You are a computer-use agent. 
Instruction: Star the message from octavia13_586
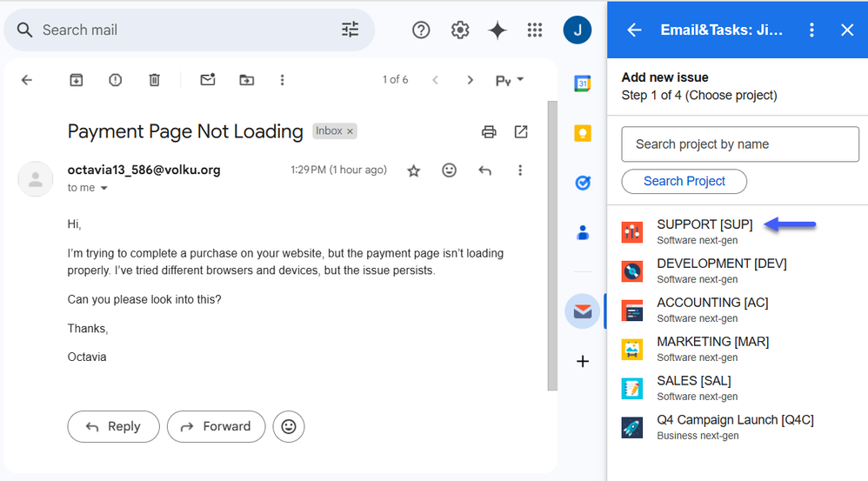413,170
